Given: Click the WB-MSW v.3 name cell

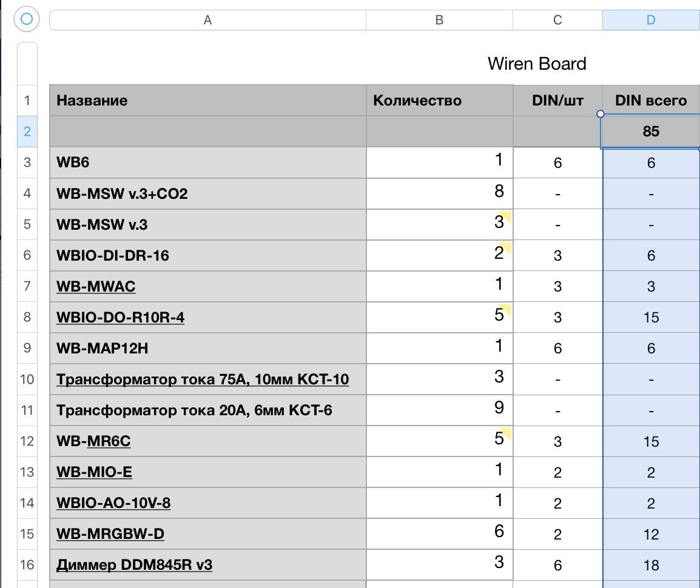Looking at the screenshot, I should (x=208, y=224).
